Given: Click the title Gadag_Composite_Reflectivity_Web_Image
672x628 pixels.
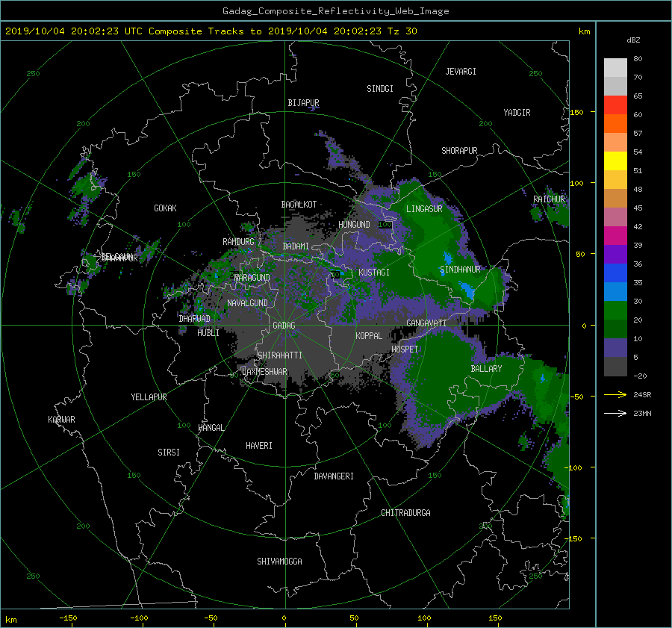Looking at the screenshot, I should pos(335,11).
